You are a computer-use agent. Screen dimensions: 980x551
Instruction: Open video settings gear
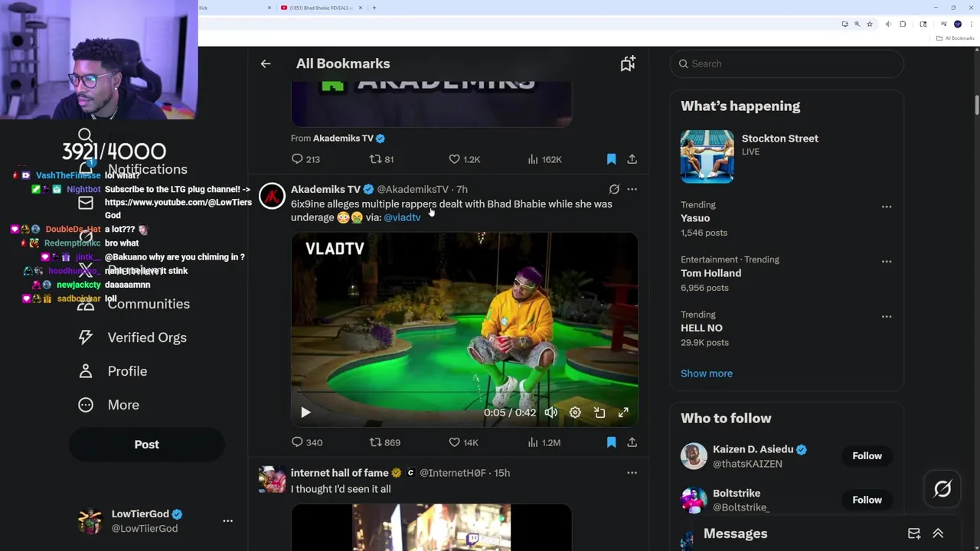tap(575, 412)
